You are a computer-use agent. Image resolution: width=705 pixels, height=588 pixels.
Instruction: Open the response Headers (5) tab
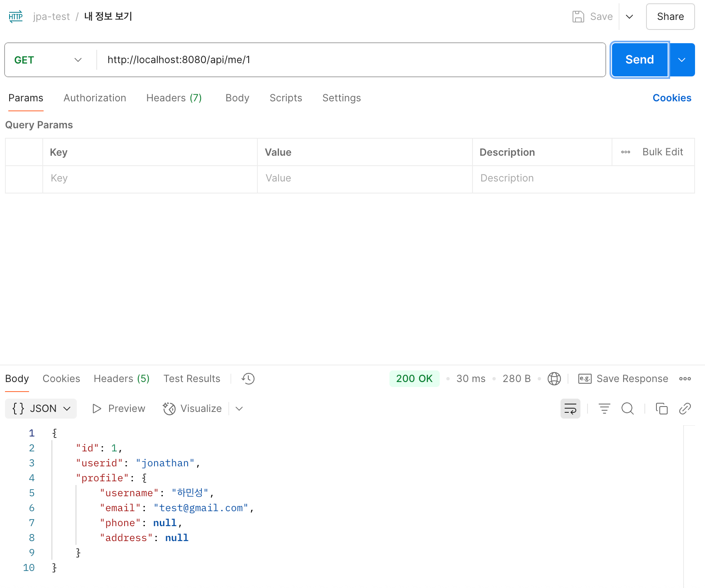coord(122,379)
